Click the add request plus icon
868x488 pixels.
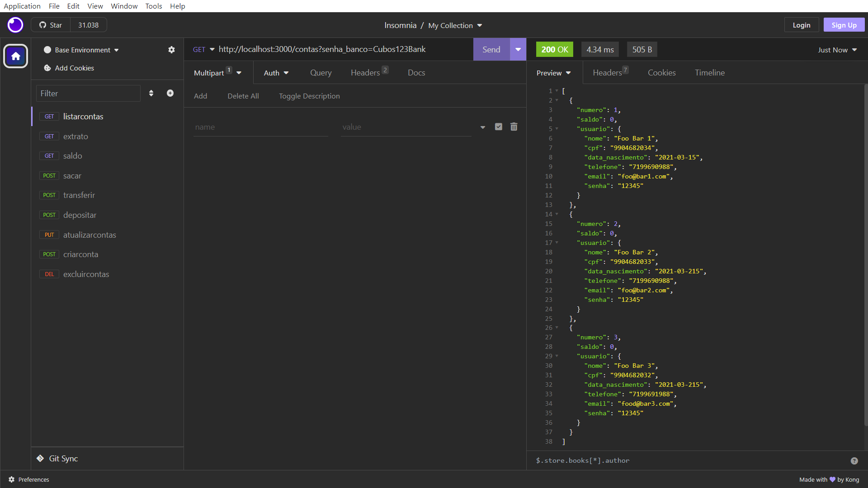click(x=170, y=93)
